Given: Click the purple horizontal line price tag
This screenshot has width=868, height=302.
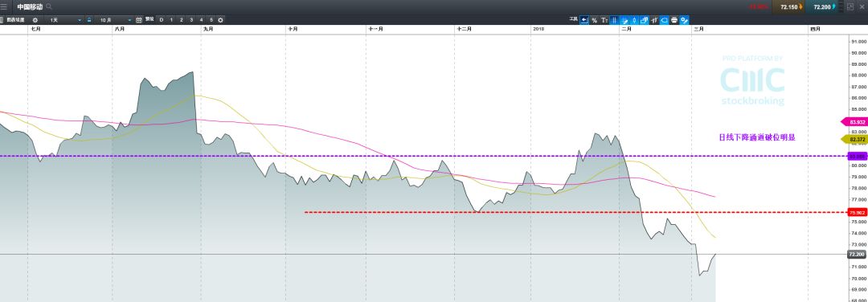Looking at the screenshot, I should click(857, 156).
